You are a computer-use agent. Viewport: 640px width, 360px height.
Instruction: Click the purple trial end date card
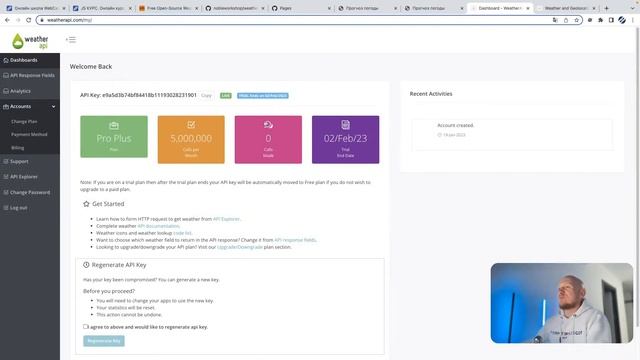345,140
